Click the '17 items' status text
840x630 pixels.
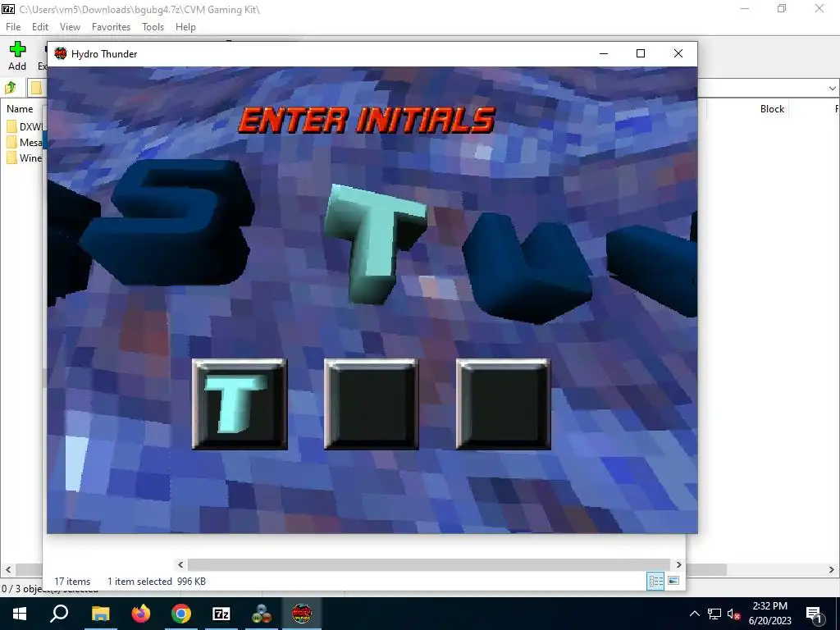72,582
